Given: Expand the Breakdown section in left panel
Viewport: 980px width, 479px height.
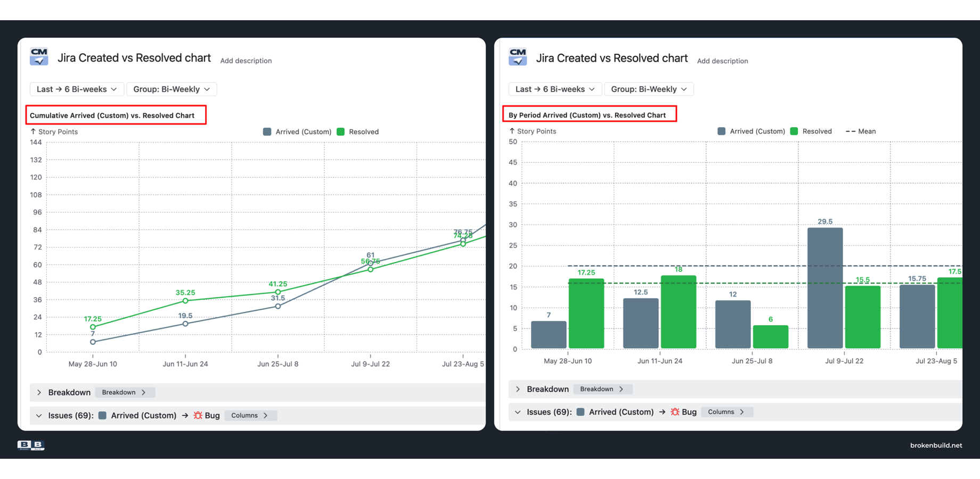Looking at the screenshot, I should 39,392.
